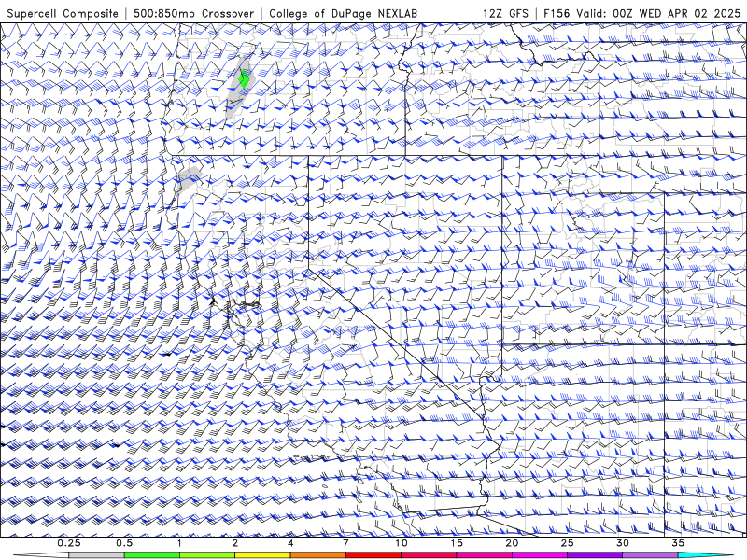Select the red 7–10 legend color segment
The image size is (747, 560).
[x=373, y=555]
